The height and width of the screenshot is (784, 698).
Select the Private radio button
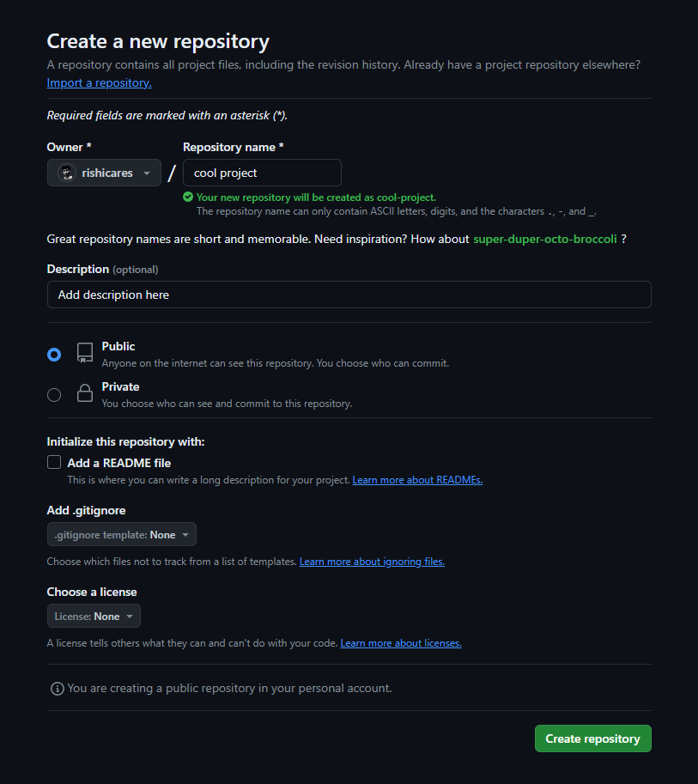[54, 394]
